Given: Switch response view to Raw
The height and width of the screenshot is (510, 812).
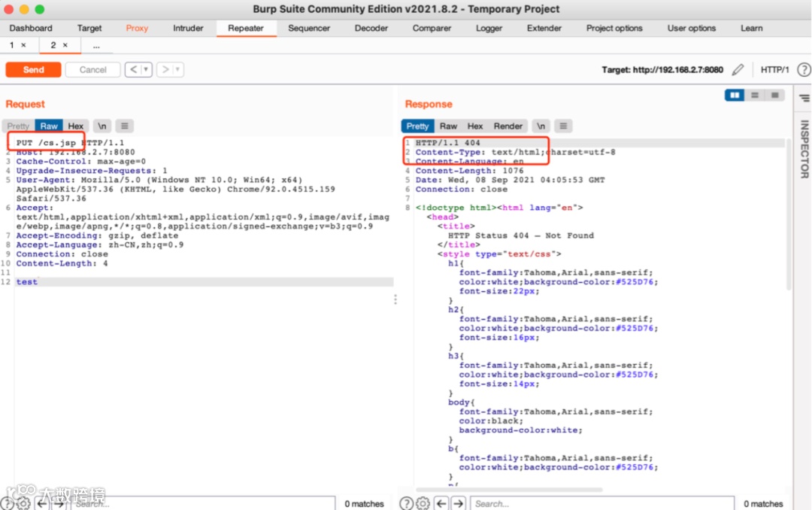Looking at the screenshot, I should pos(448,126).
